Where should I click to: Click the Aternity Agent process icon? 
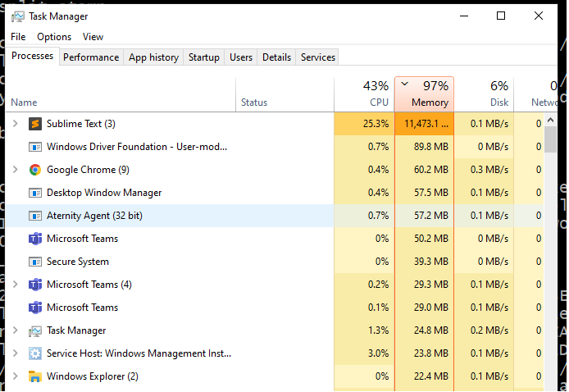[35, 216]
